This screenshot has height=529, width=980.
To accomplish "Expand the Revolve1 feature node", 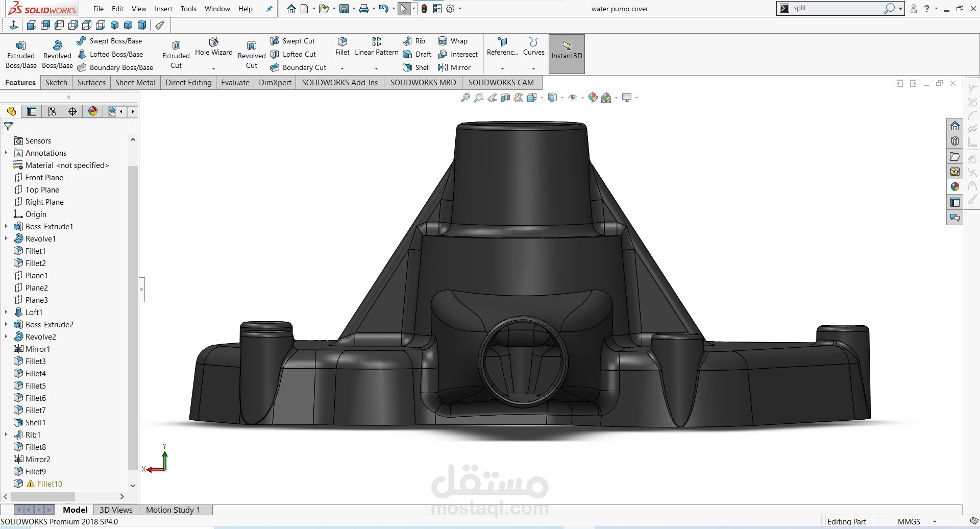I will pyautogui.click(x=6, y=238).
